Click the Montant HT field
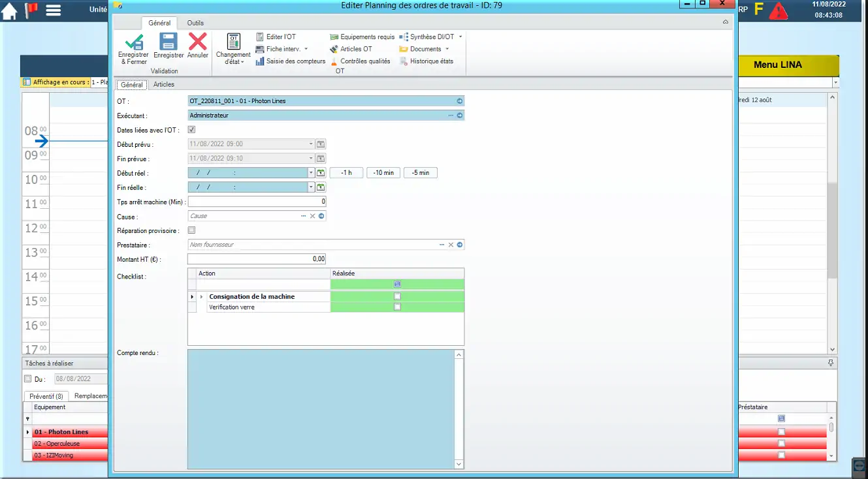The image size is (868, 479). coord(257,259)
